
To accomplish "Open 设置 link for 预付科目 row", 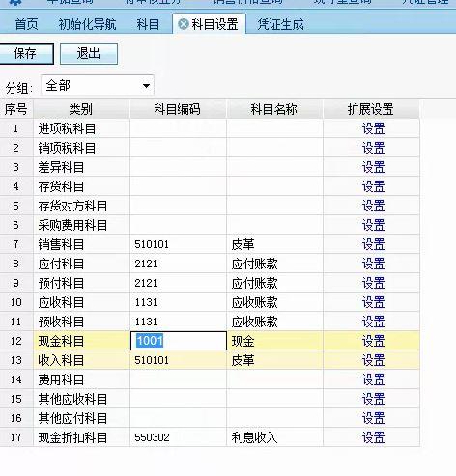I will click(x=373, y=283).
